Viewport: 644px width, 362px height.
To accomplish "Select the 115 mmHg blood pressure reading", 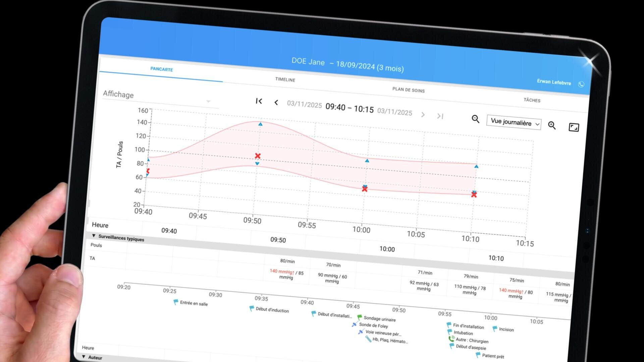I will (559, 297).
